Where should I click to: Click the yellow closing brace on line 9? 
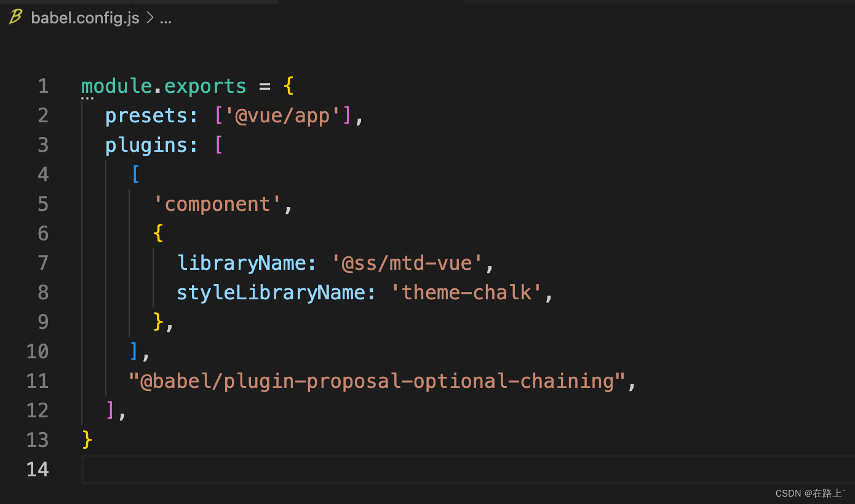pyautogui.click(x=159, y=322)
